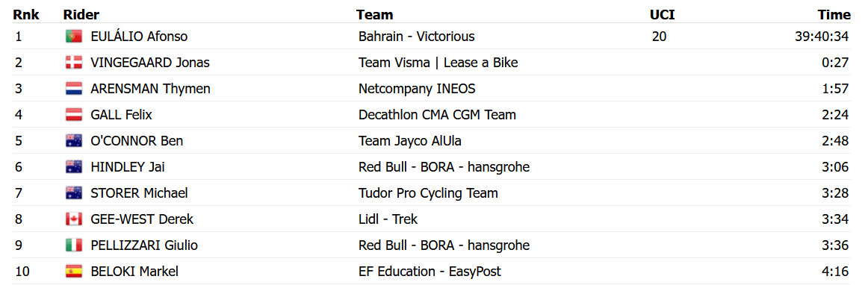Open VINGEGAARD Jonas rider profile
Screen dimensions: 868x285
click(x=150, y=63)
